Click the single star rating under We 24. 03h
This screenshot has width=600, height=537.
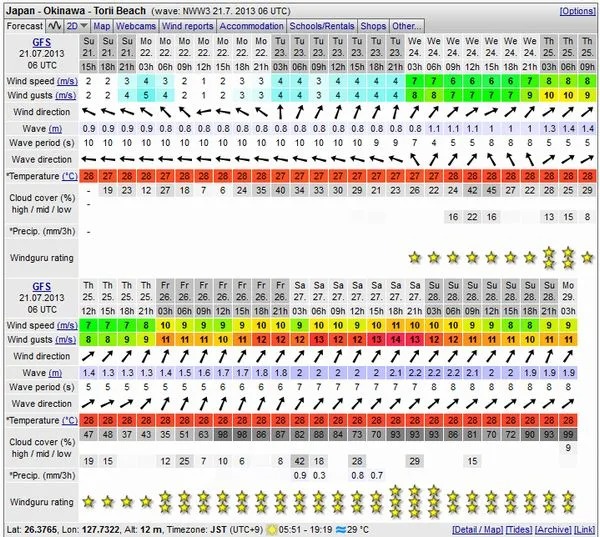tap(414, 258)
